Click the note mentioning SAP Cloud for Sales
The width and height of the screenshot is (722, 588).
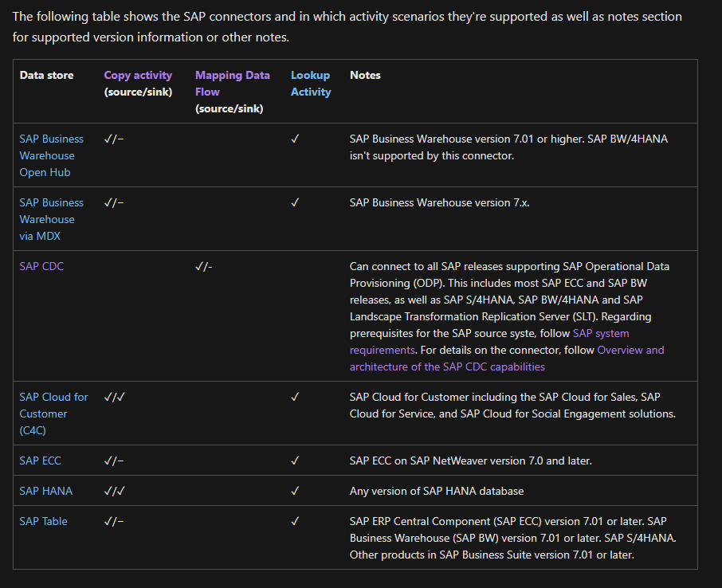click(x=512, y=406)
